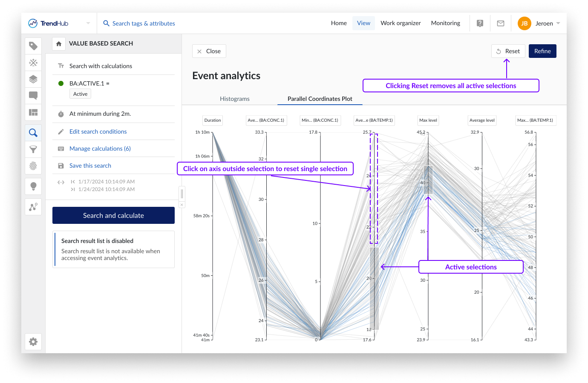The image size is (588, 383).
Task: Click the Edit search conditions link
Action: pos(98,131)
